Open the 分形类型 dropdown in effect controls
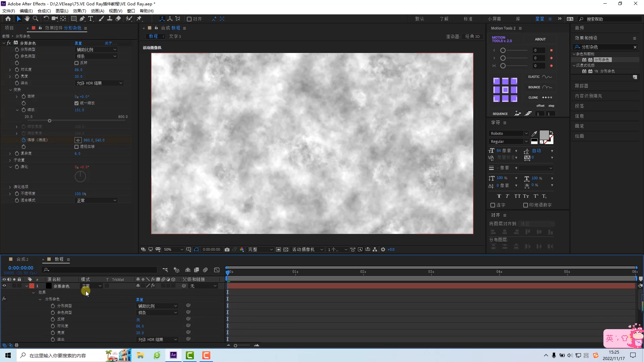The height and width of the screenshot is (362, 644). point(97,50)
